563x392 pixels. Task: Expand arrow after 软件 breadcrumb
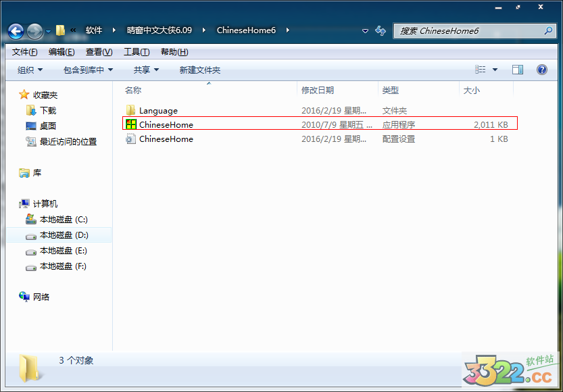coord(114,30)
